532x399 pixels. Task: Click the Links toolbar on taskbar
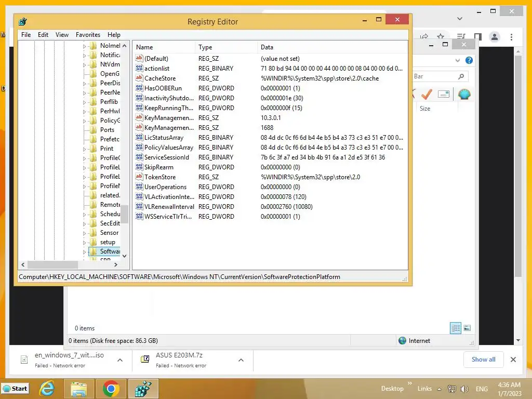tap(424, 389)
